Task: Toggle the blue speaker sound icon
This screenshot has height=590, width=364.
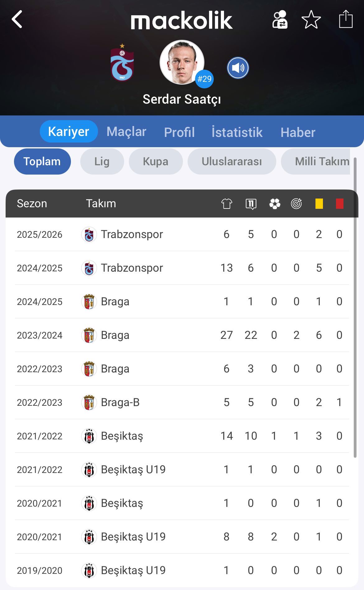Action: pyautogui.click(x=238, y=68)
